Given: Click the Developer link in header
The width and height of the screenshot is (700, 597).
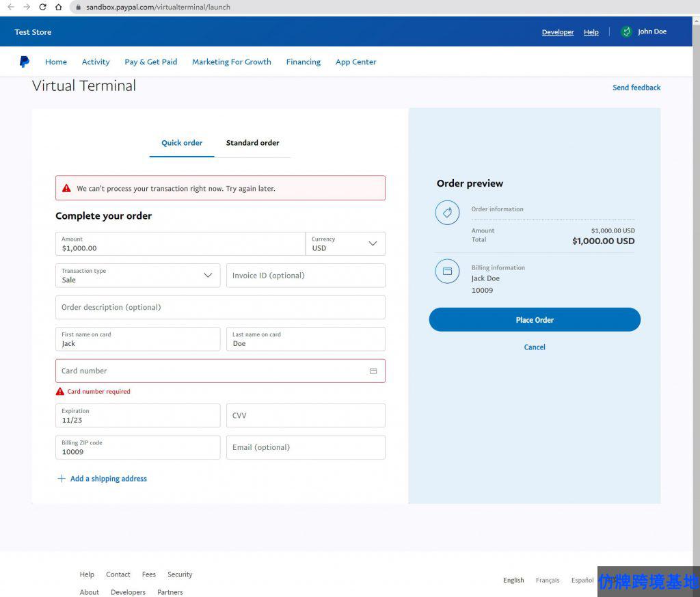Looking at the screenshot, I should (x=558, y=32).
